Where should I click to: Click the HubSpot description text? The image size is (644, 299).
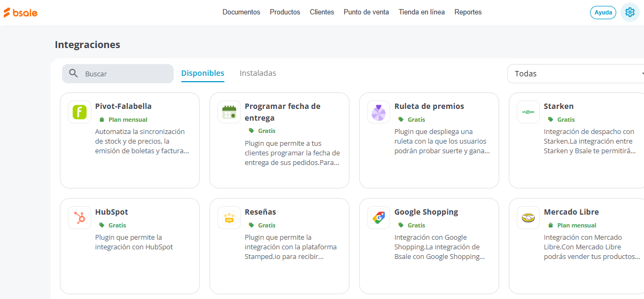click(x=134, y=242)
